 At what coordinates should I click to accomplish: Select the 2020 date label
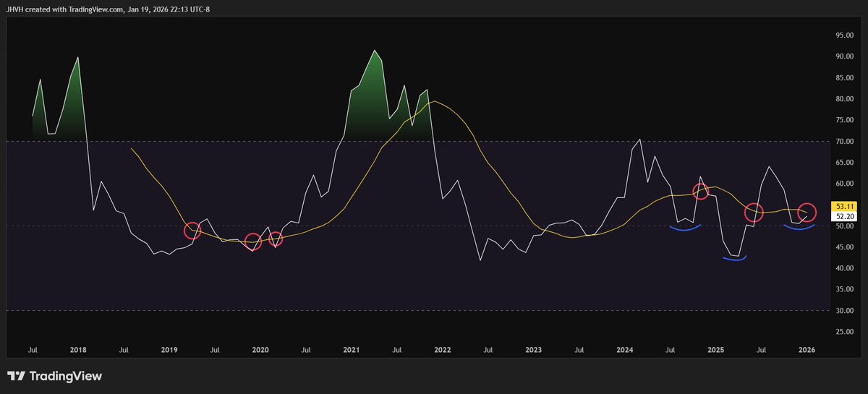point(260,350)
